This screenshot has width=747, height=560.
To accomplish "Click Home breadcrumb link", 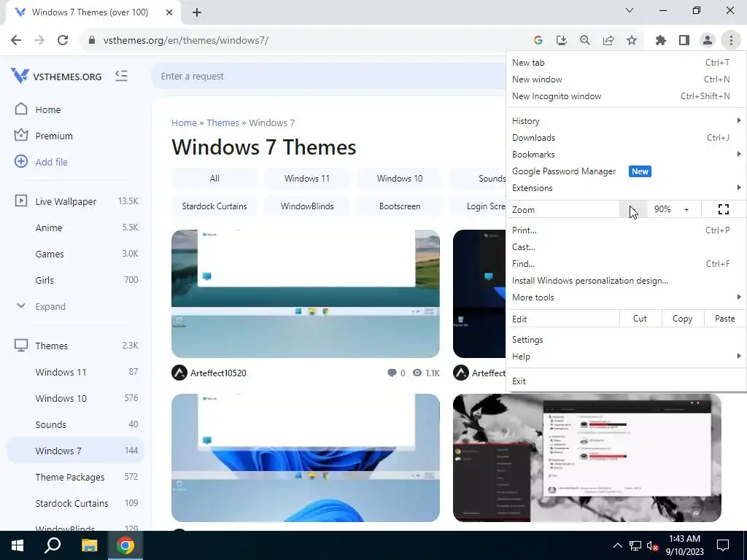I will 184,122.
